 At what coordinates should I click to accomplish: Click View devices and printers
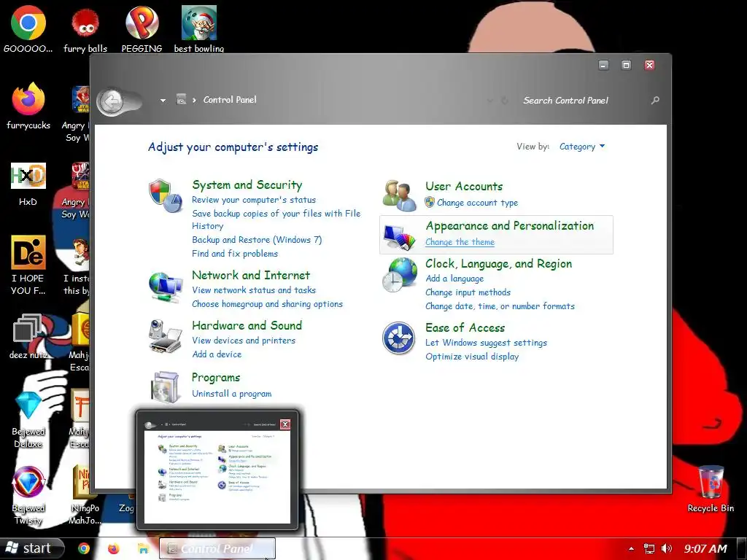[244, 341]
